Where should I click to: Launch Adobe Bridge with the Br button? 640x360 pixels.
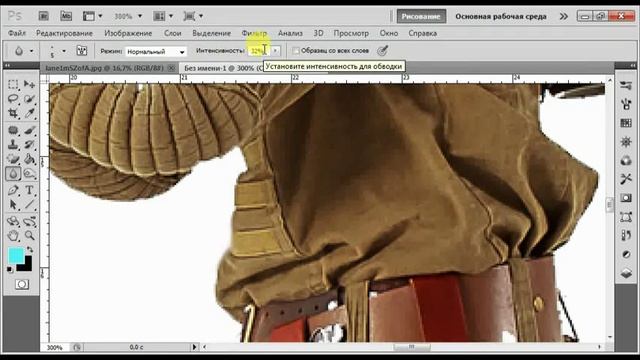pos(43,16)
